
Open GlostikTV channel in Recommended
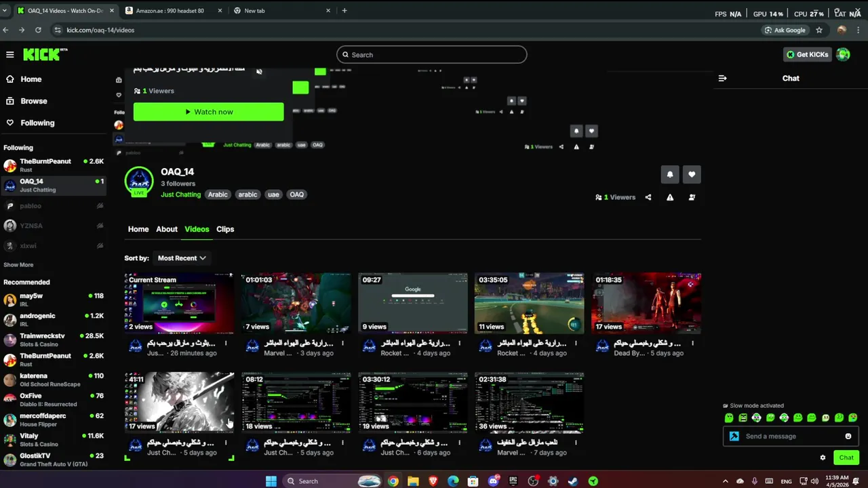tap(54, 460)
